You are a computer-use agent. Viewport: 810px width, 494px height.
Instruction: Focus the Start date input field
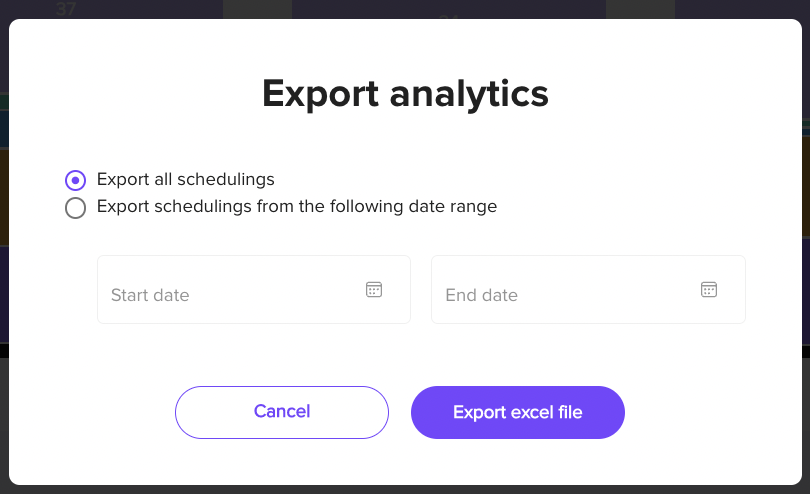click(254, 289)
